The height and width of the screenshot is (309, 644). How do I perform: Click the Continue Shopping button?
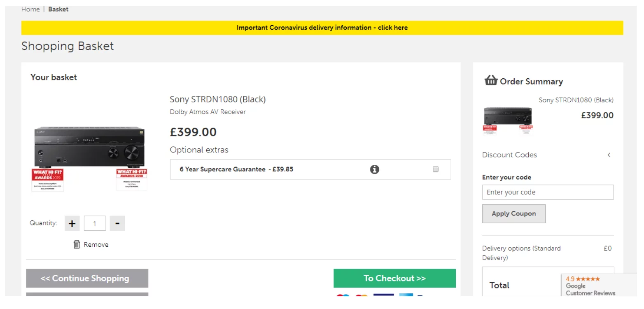coord(87,278)
